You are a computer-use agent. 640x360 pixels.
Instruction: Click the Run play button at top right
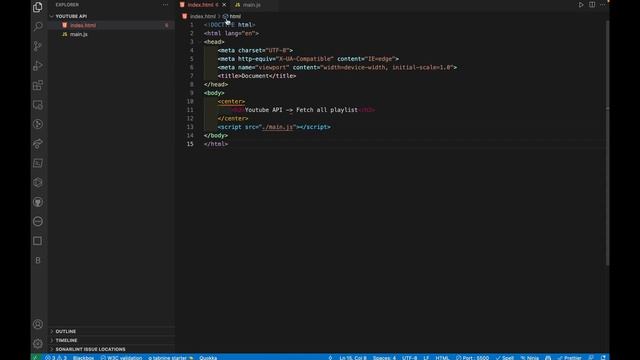pos(581,5)
